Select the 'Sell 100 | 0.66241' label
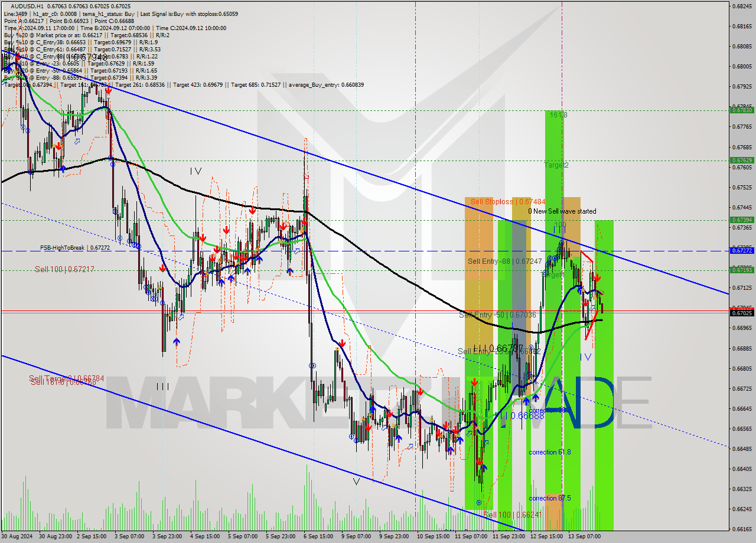756x543 pixels. tap(513, 515)
